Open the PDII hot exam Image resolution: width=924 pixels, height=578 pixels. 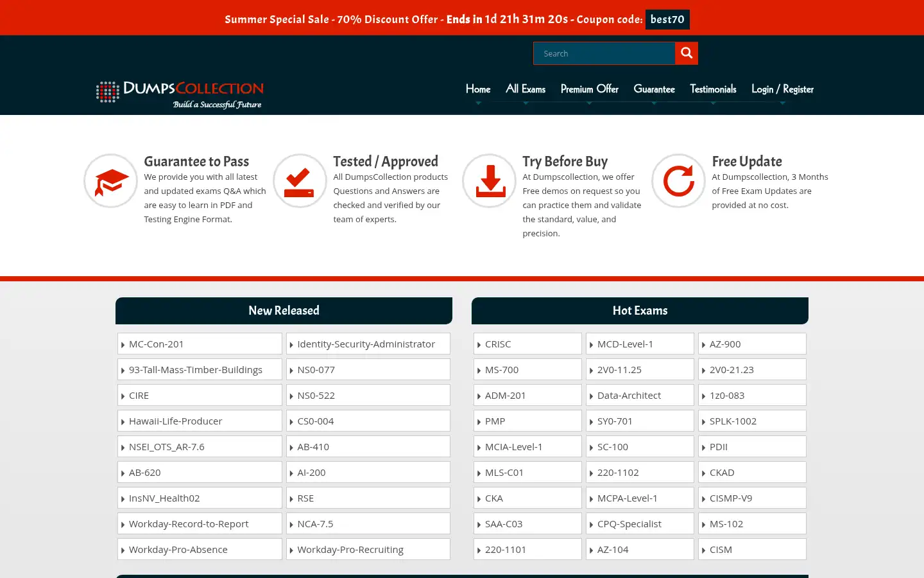click(x=752, y=446)
